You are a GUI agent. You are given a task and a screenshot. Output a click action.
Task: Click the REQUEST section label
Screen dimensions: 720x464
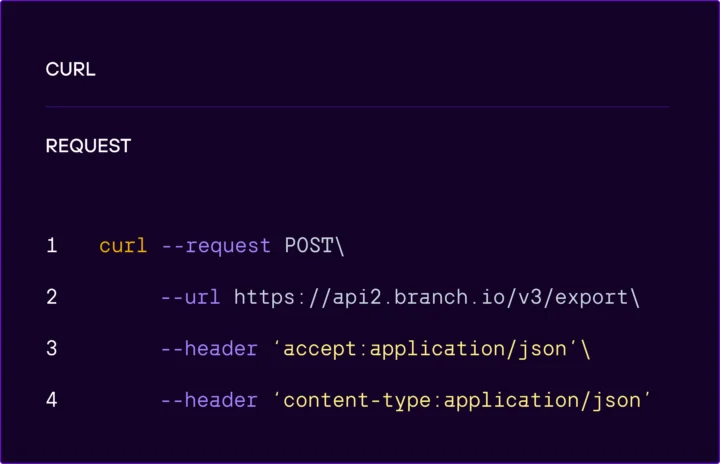pyautogui.click(x=88, y=146)
